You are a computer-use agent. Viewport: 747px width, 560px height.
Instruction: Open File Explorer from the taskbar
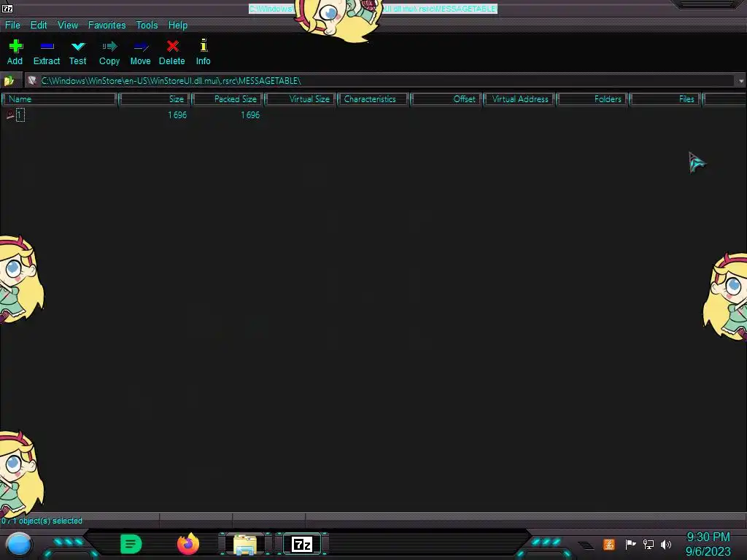coord(245,544)
